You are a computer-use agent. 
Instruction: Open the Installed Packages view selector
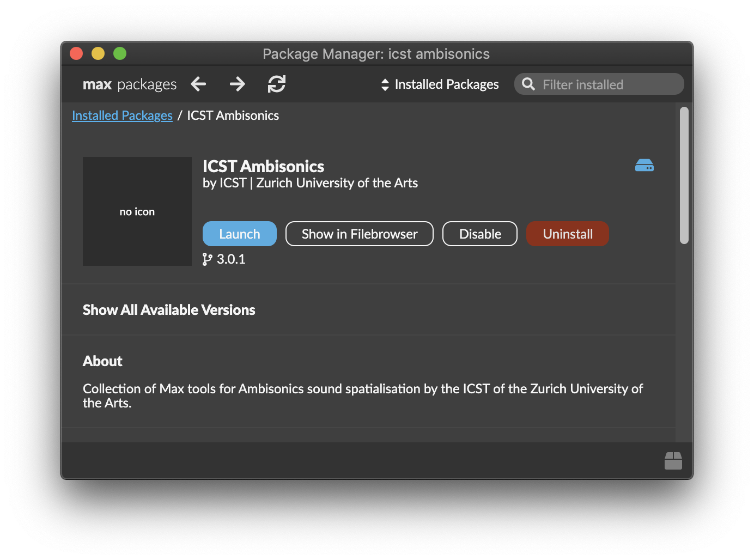(440, 84)
